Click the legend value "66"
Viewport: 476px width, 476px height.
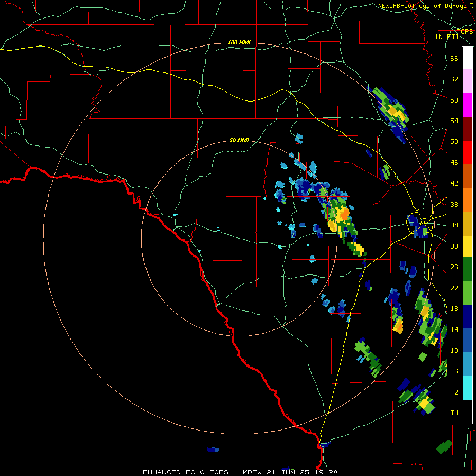pos(454,58)
